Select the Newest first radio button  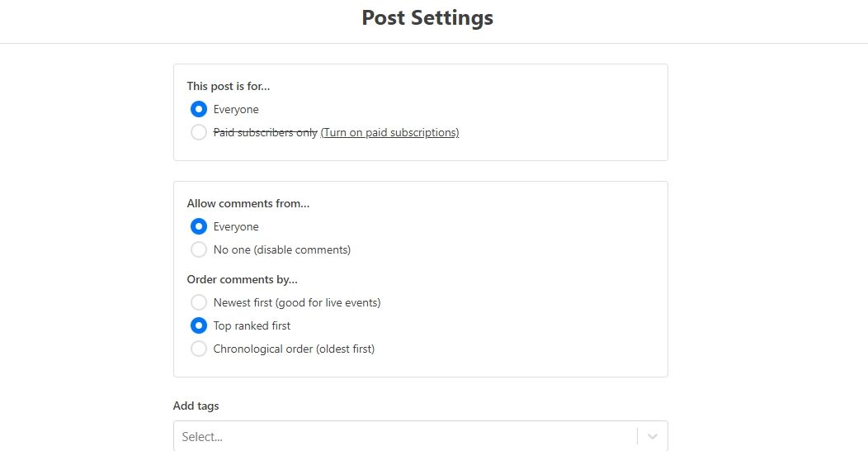[198, 302]
